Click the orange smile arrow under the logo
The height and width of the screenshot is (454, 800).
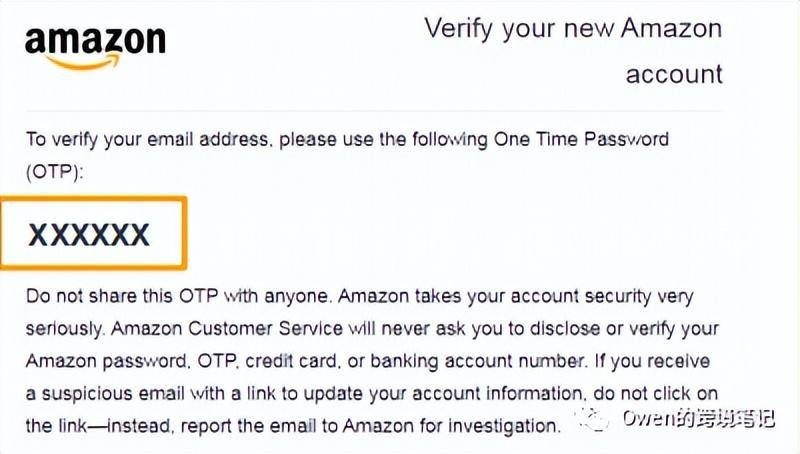(84, 64)
